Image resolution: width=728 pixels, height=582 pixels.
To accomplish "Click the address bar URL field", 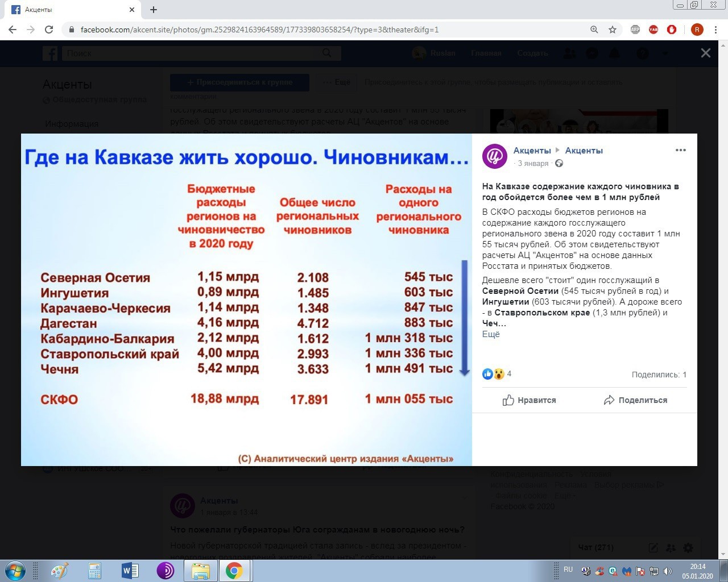I will point(330,30).
